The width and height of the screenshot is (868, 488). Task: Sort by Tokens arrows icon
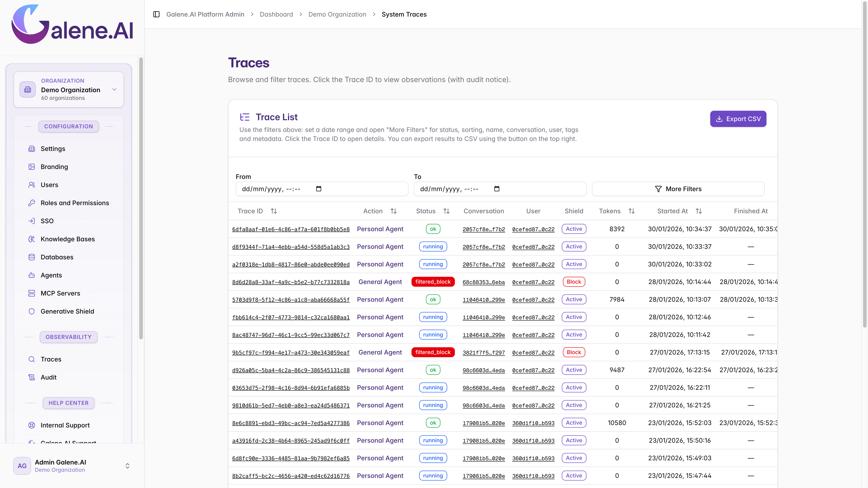632,211
